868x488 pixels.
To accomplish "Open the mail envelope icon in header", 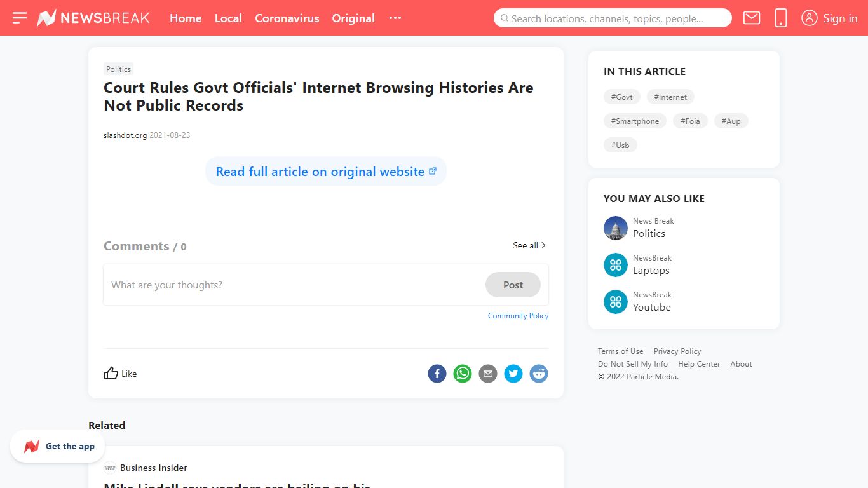I will click(752, 18).
